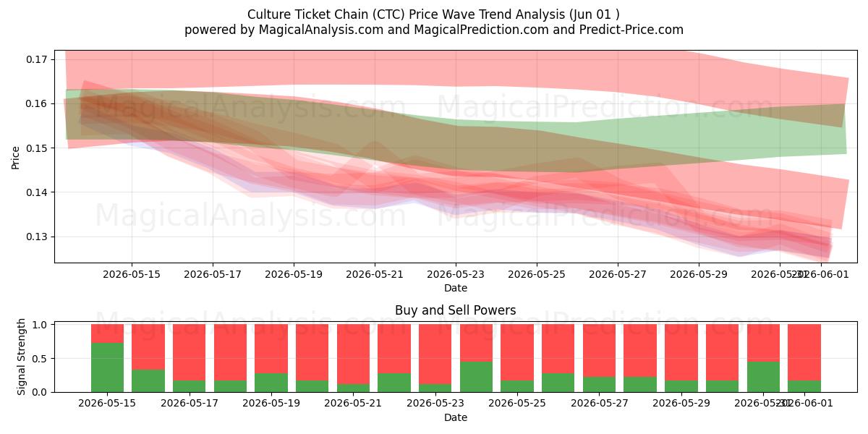This screenshot has width=868, height=434.
Task: Click the 'Signal Strength' y-axis label
Action: [22, 357]
